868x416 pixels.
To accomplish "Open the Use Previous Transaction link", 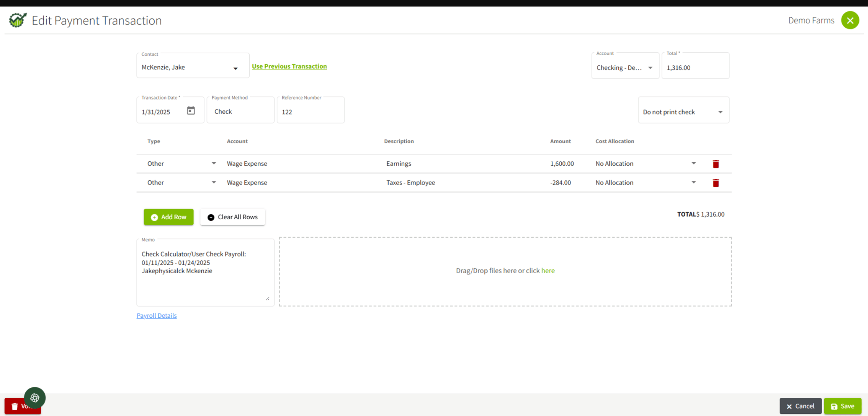I will click(289, 66).
